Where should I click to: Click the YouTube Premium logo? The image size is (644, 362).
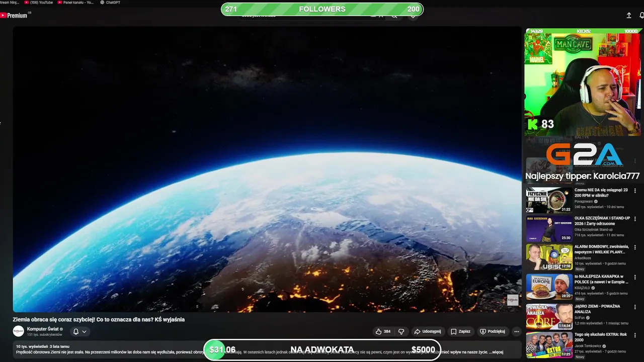[x=15, y=16]
